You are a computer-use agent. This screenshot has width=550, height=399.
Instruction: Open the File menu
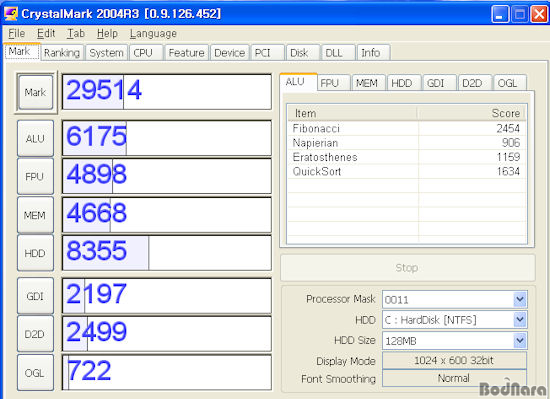pyautogui.click(x=16, y=33)
